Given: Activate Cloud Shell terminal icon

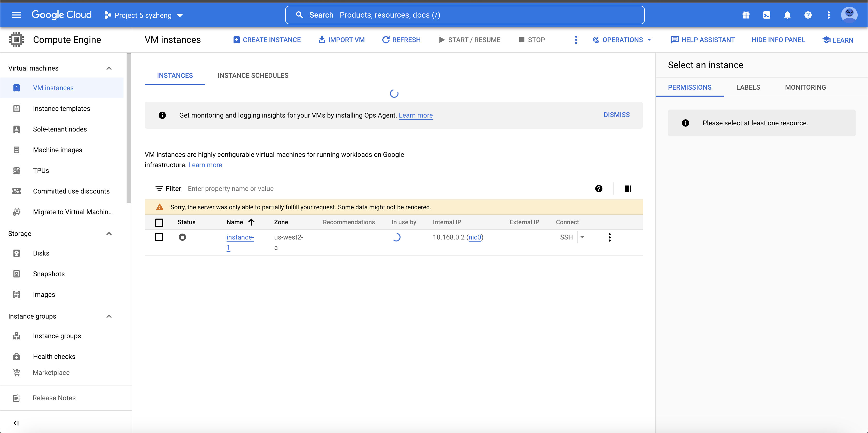Looking at the screenshot, I should (766, 15).
